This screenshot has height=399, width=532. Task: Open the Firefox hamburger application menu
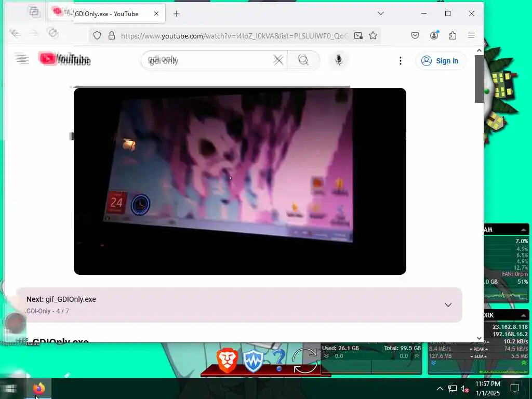coord(471,35)
